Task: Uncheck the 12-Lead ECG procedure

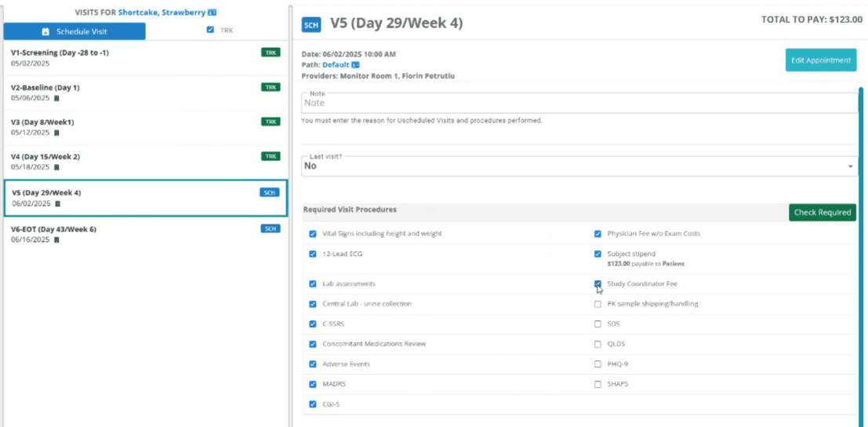Action: (313, 254)
